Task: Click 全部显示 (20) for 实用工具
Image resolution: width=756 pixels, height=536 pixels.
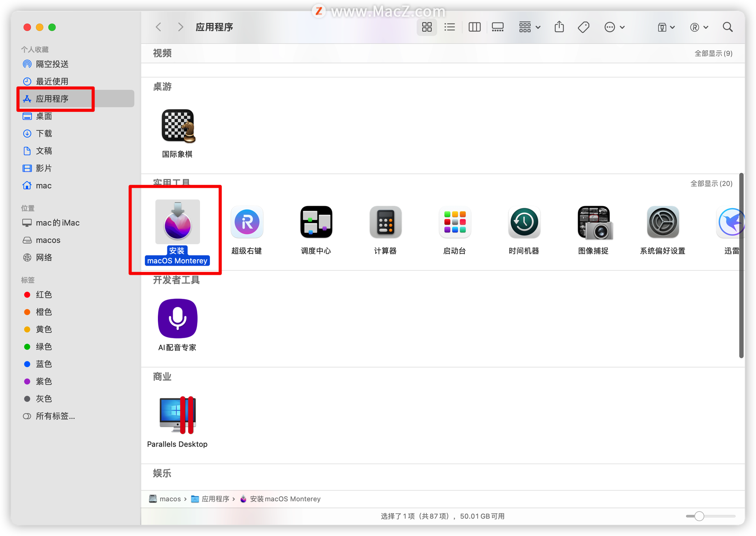Action: click(711, 183)
